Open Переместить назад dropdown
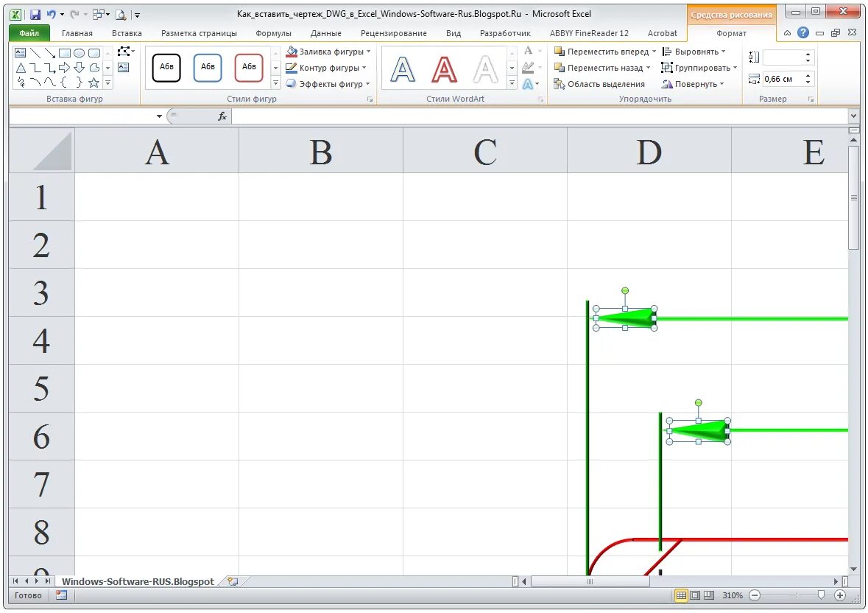868x613 pixels. (648, 68)
